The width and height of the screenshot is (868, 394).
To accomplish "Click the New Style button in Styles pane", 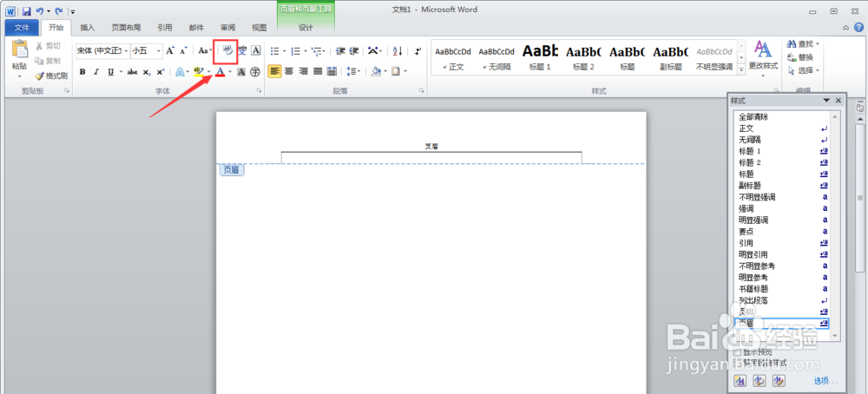I will coord(740,380).
